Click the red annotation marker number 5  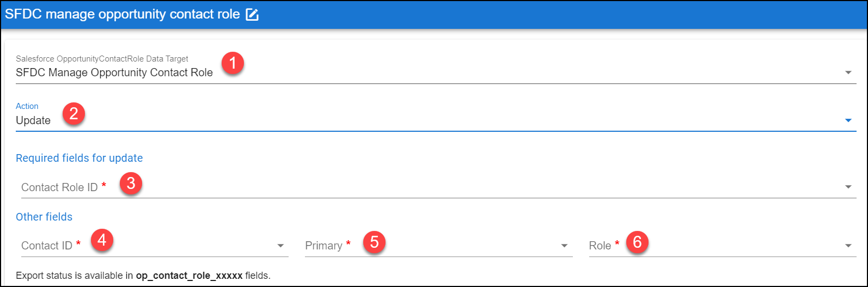click(374, 241)
